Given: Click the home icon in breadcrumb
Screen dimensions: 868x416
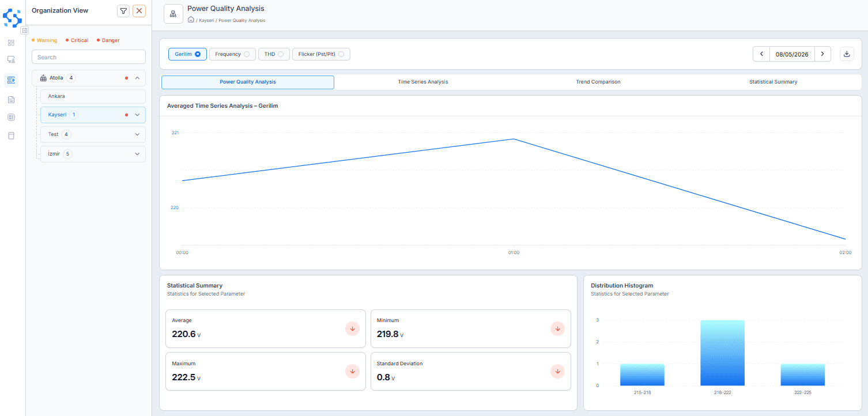Looking at the screenshot, I should point(191,20).
